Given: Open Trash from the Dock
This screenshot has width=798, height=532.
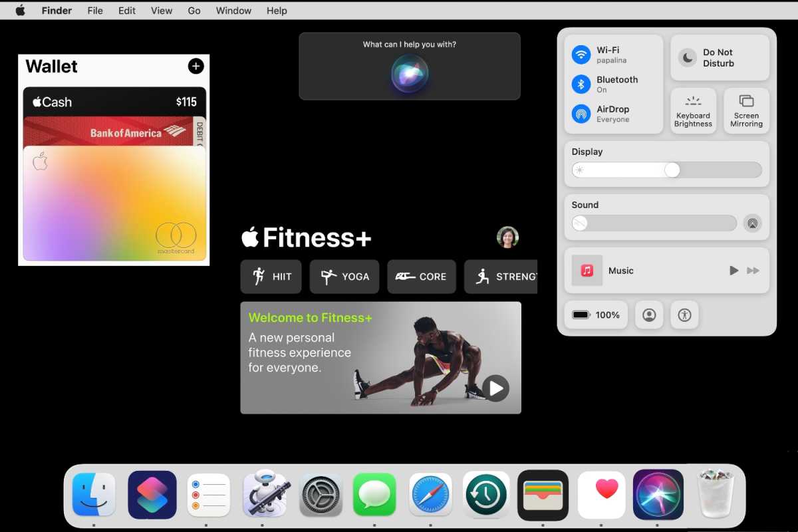Looking at the screenshot, I should click(716, 493).
